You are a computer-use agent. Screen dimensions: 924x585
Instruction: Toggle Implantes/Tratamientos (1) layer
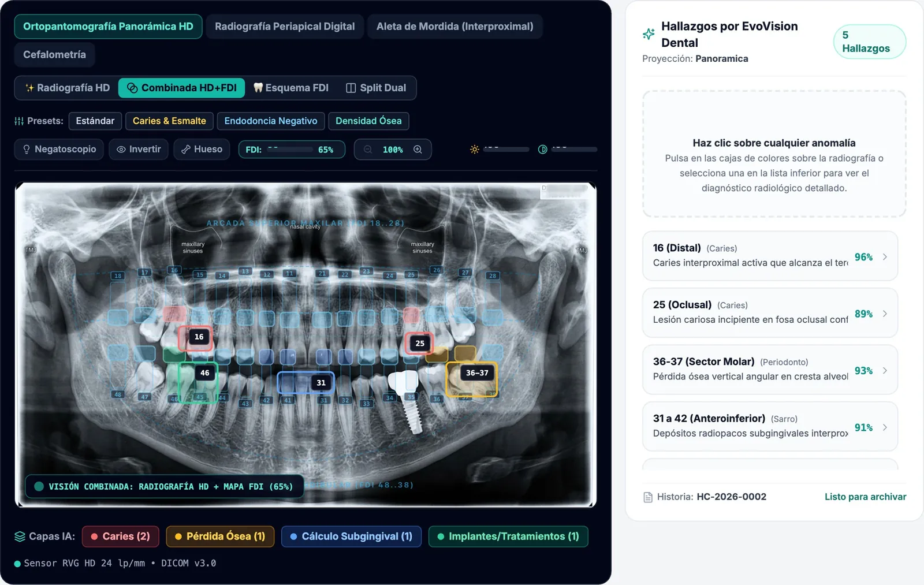(x=508, y=536)
